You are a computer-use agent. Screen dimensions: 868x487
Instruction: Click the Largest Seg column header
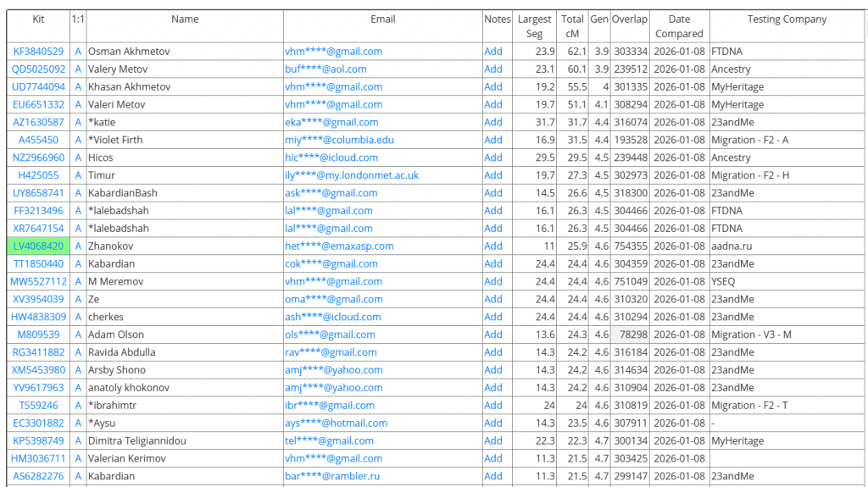pyautogui.click(x=534, y=26)
